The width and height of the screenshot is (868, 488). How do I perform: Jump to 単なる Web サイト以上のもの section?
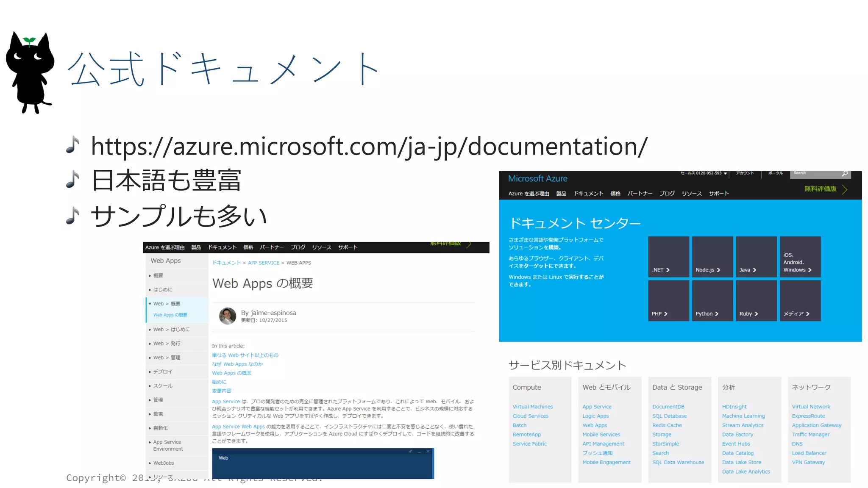(245, 355)
